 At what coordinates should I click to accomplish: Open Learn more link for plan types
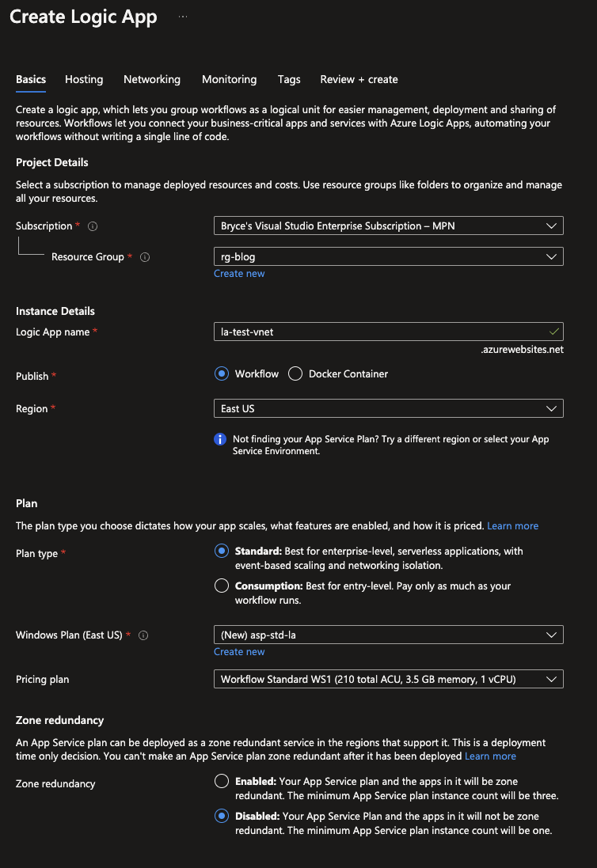(512, 526)
